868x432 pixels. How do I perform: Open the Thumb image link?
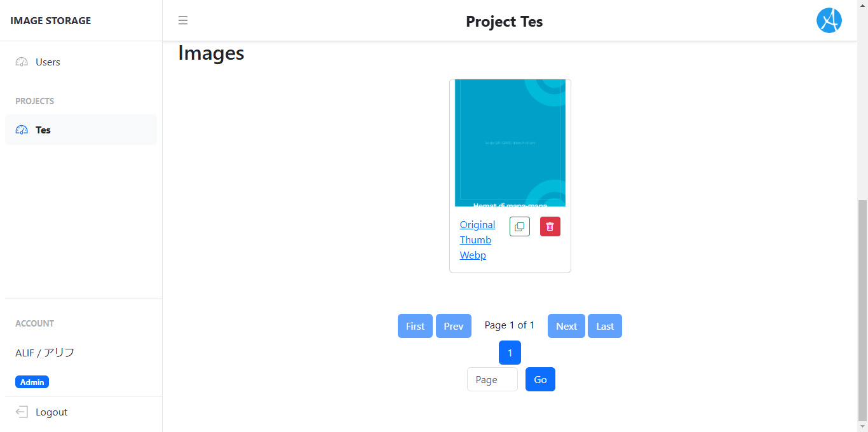(x=475, y=240)
